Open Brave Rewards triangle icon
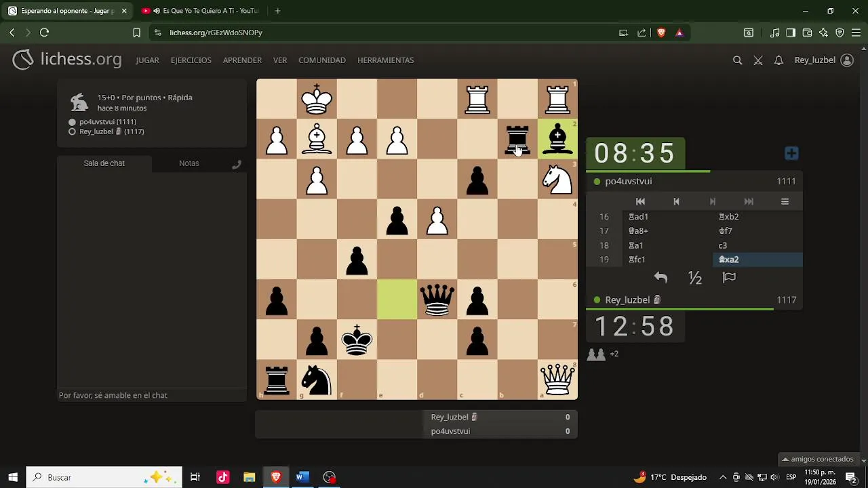The width and height of the screenshot is (868, 488). coord(679,33)
